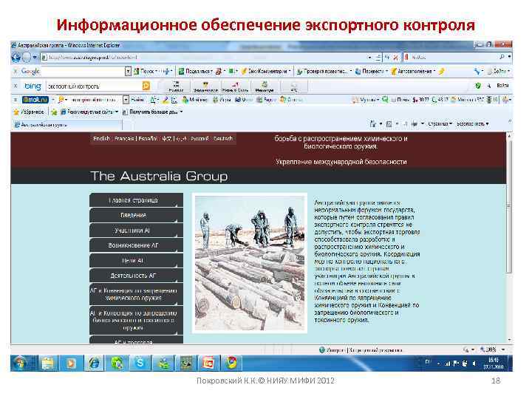Go back with the browser Back arrow
The width and height of the screenshot is (532, 399).
tap(16, 57)
